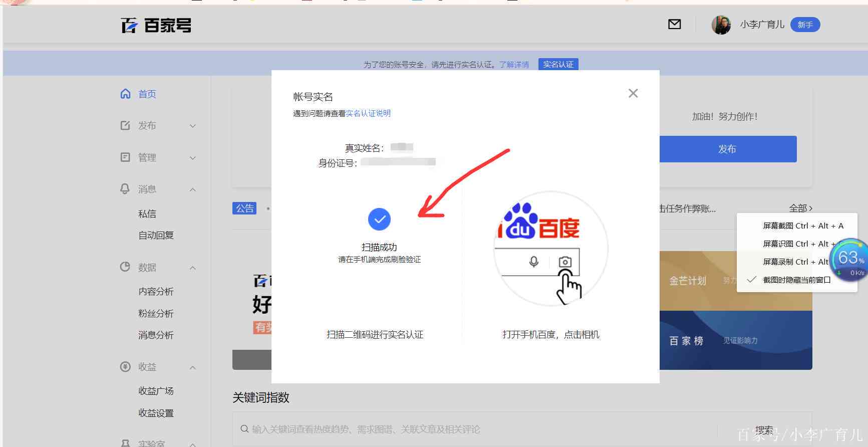This screenshot has width=868, height=447.
Task: Close the 帐号实名 dialog
Action: (x=633, y=93)
